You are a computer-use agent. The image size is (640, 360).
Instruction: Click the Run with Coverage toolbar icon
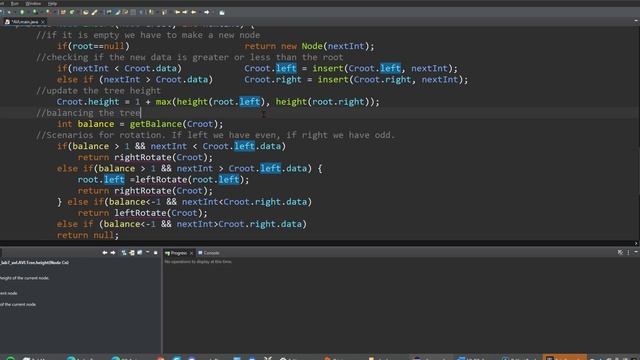click(35, 12)
